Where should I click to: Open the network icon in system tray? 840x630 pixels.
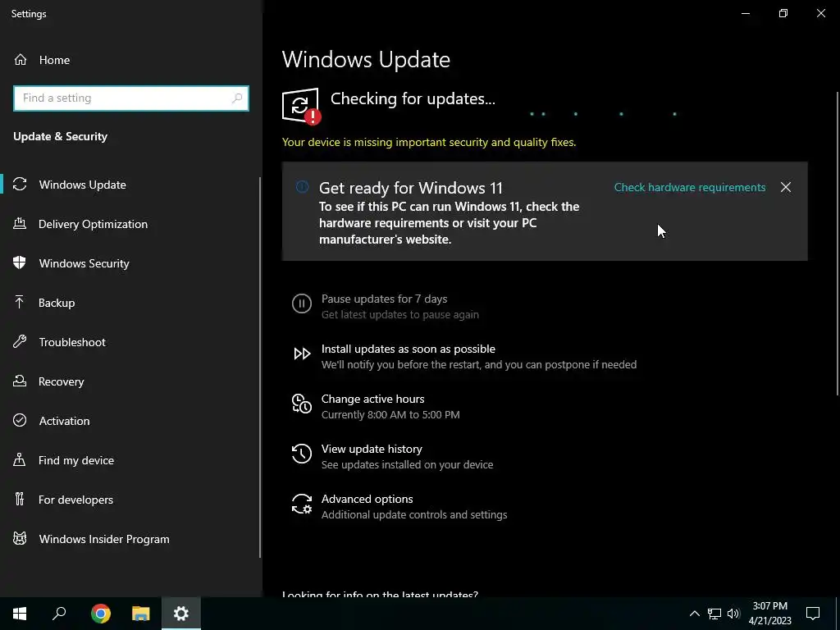coord(714,614)
